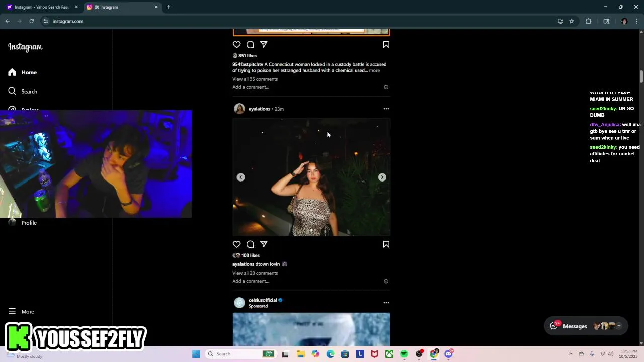This screenshot has width=644, height=362.
Task: Open more options for the celsiusofficial sponsored post
Action: [386, 303]
